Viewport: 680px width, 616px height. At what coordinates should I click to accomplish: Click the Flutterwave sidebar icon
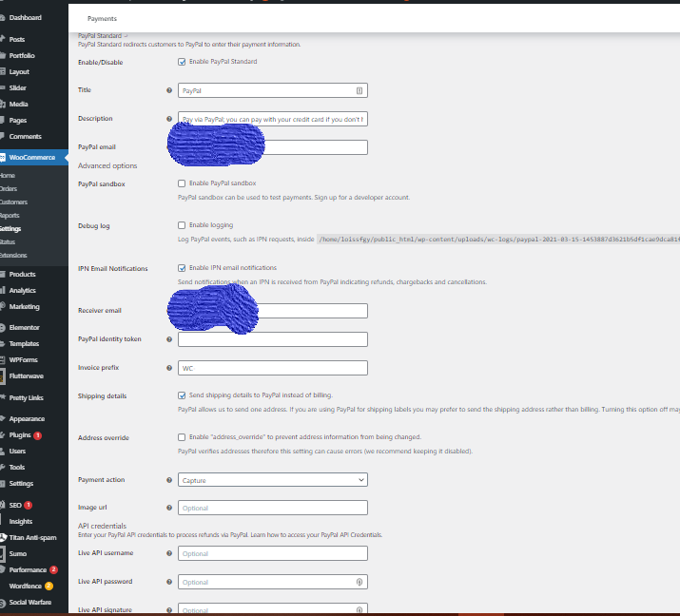point(3,376)
